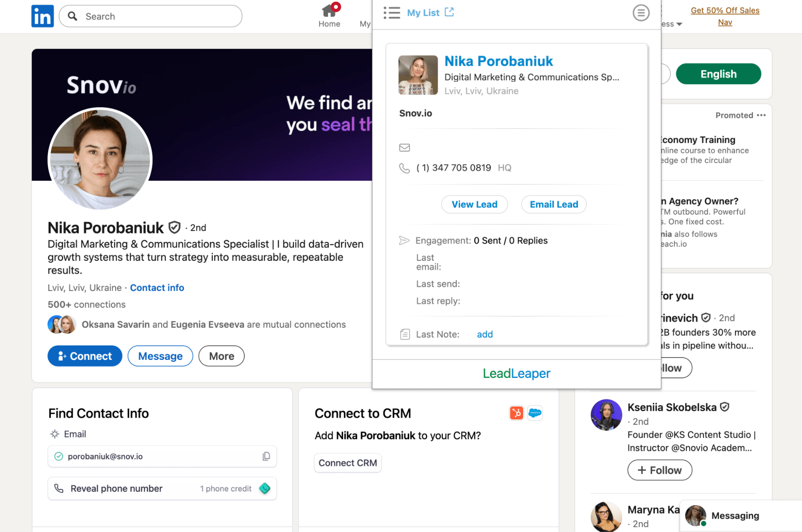Expand the Business dropdown arrow in navbar

(x=679, y=24)
